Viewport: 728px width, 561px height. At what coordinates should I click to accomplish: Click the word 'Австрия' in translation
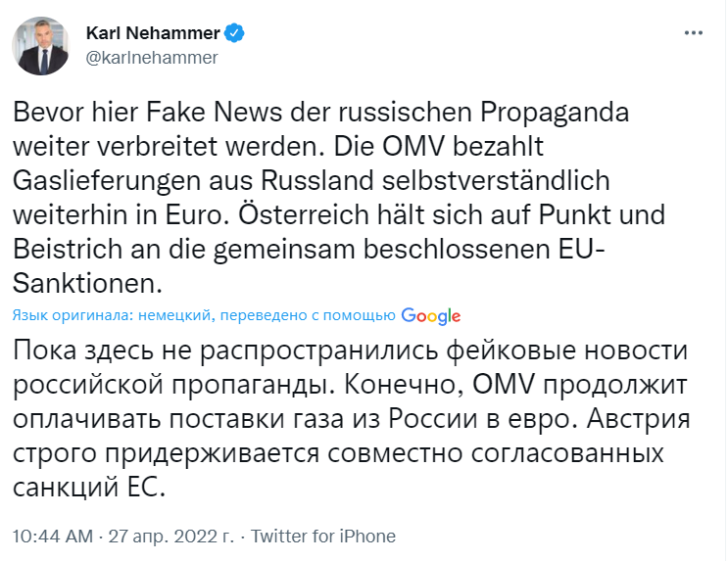[x=639, y=418]
